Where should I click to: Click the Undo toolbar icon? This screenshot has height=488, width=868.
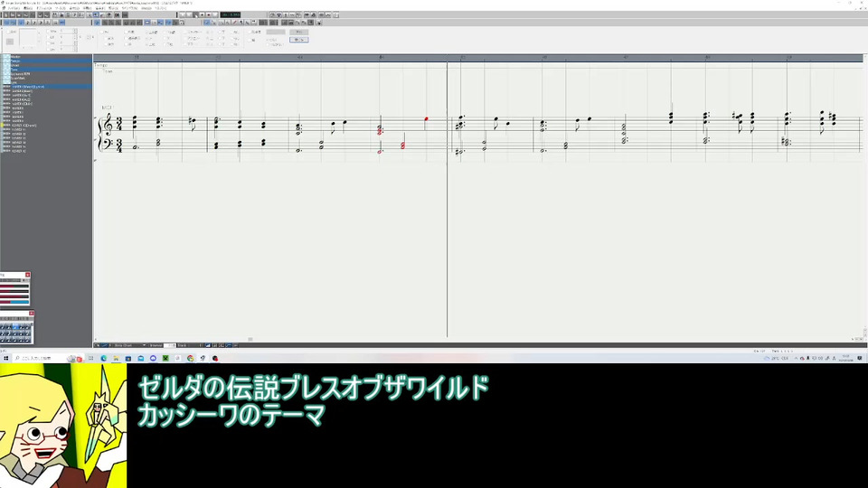[x=40, y=15]
